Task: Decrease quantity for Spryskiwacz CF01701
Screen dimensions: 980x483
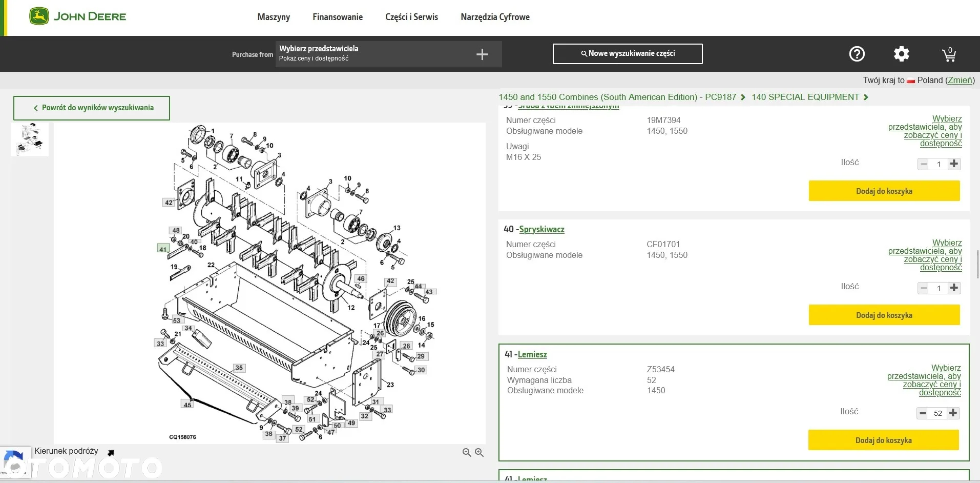Action: point(923,288)
